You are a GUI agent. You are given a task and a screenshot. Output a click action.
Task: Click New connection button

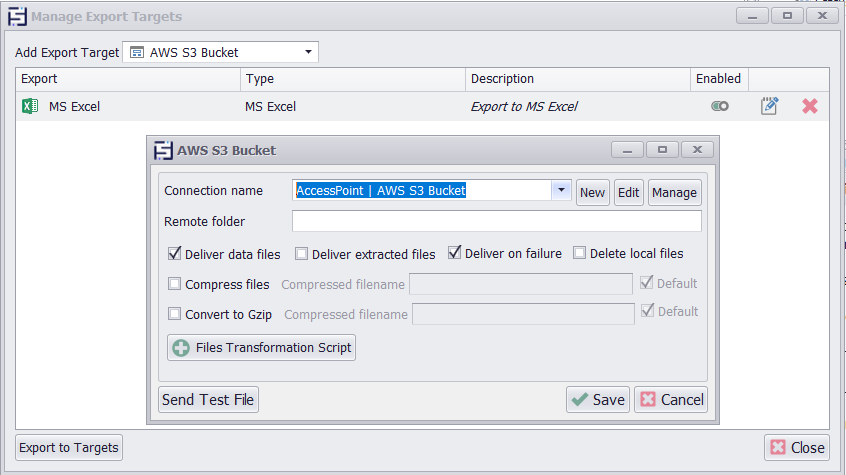point(592,193)
